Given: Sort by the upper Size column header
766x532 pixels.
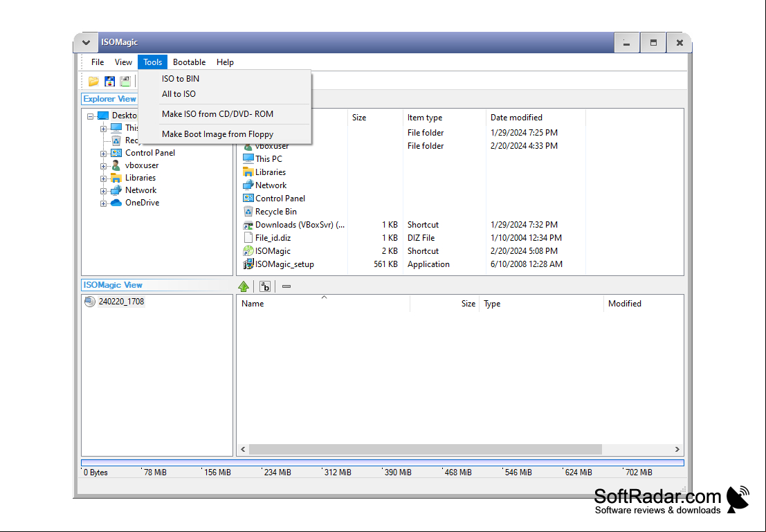Looking at the screenshot, I should click(x=374, y=117).
